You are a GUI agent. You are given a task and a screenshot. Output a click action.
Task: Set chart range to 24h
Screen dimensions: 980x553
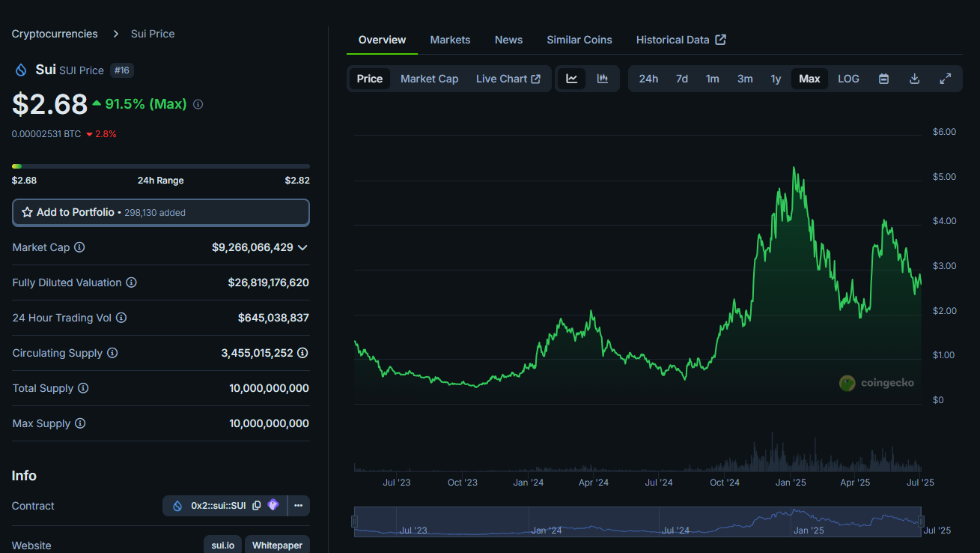648,79
